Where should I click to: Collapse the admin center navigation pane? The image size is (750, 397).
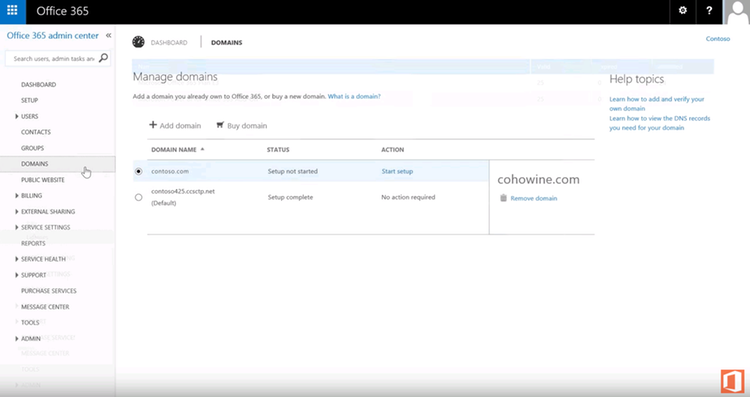(x=109, y=35)
